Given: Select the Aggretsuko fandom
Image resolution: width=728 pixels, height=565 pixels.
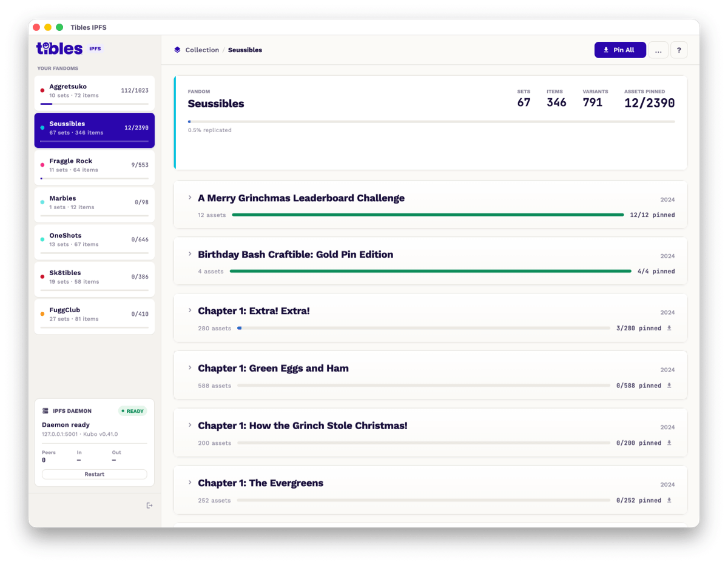Looking at the screenshot, I should (x=95, y=93).
